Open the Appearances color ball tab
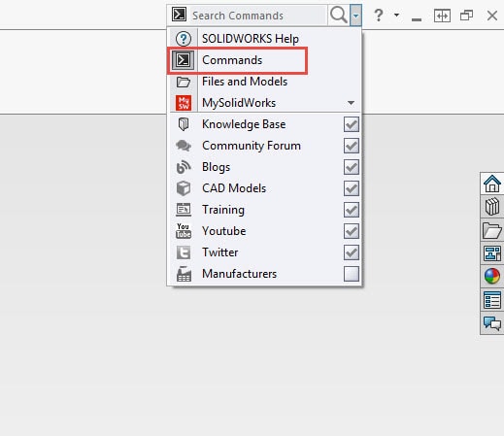This screenshot has width=504, height=436. pos(492,276)
